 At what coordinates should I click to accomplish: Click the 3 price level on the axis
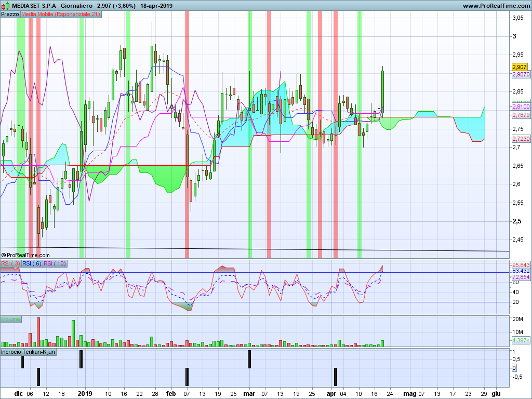[x=514, y=36]
